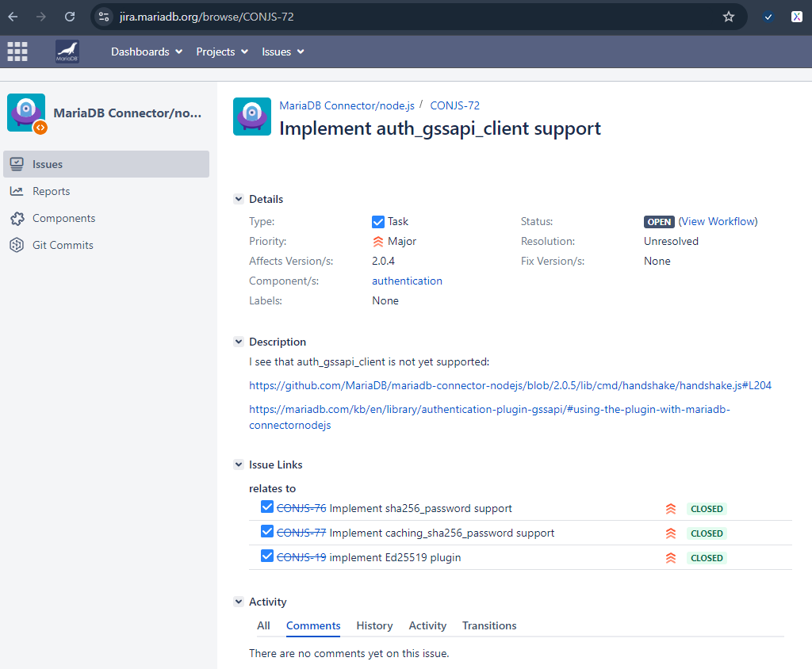The height and width of the screenshot is (669, 812).
Task: Click priority icon in Ed25519 plugin row
Action: pyautogui.click(x=671, y=558)
